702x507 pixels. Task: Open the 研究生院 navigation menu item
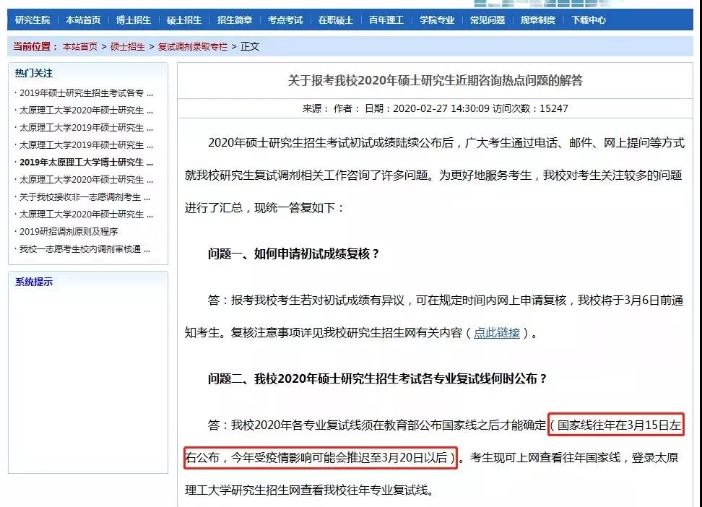tap(33, 19)
